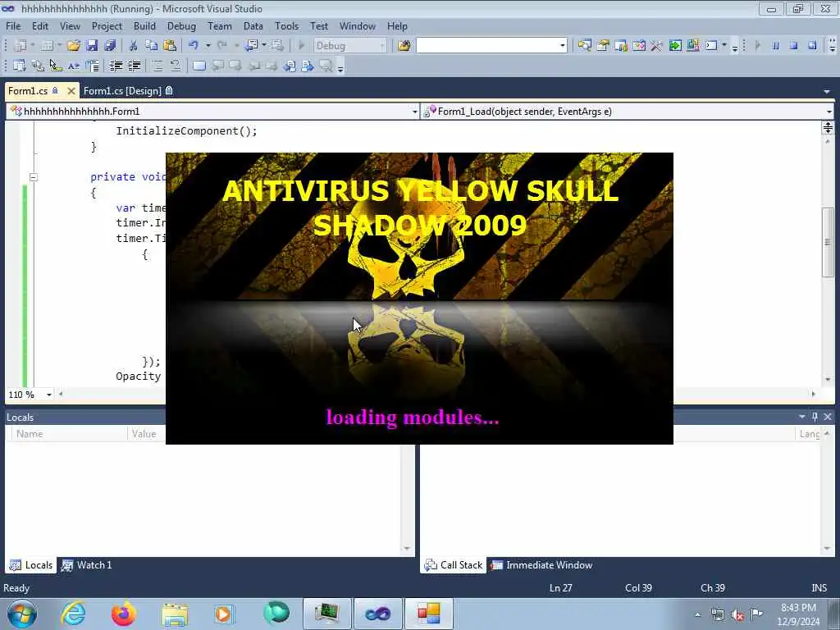This screenshot has width=840, height=630.
Task: Open the File menu
Action: pos(13,25)
